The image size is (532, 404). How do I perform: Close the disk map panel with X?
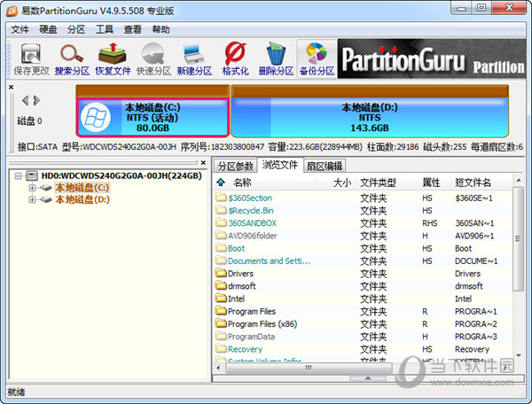tap(12, 87)
